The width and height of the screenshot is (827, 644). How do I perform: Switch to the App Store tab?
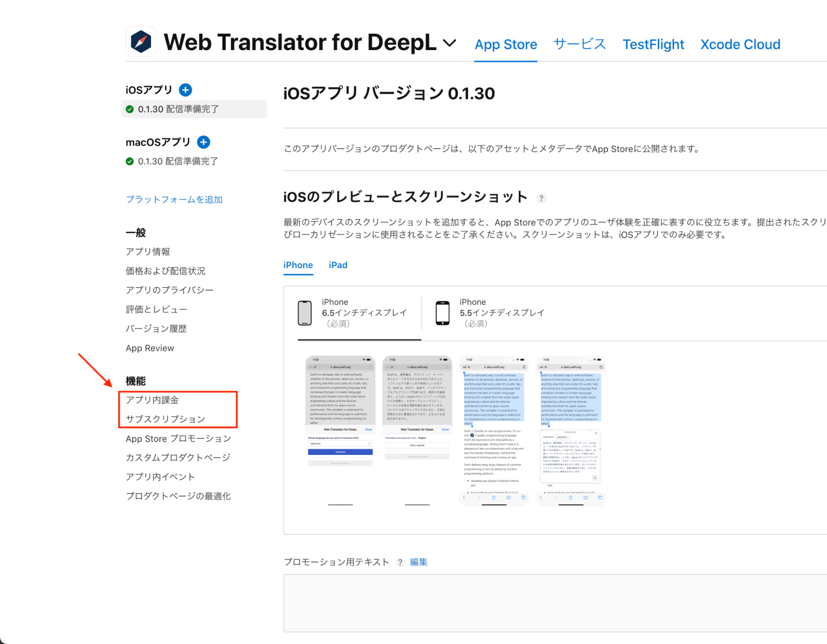point(506,44)
